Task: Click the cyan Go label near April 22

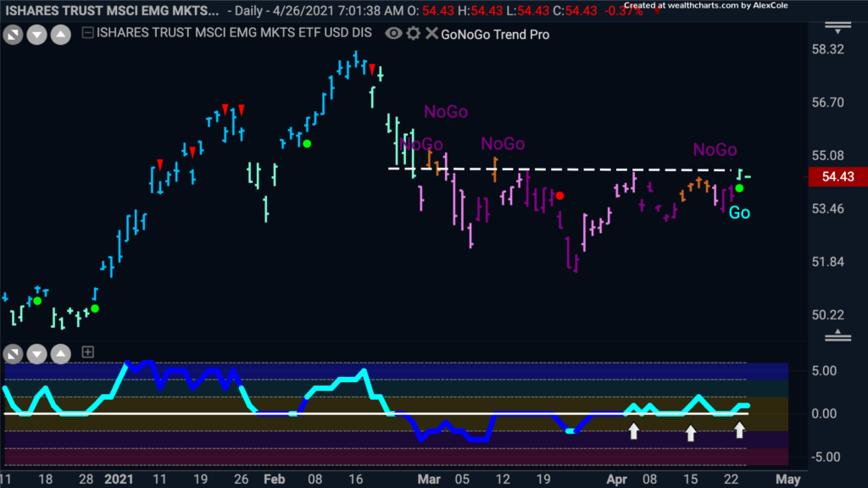Action: click(739, 213)
